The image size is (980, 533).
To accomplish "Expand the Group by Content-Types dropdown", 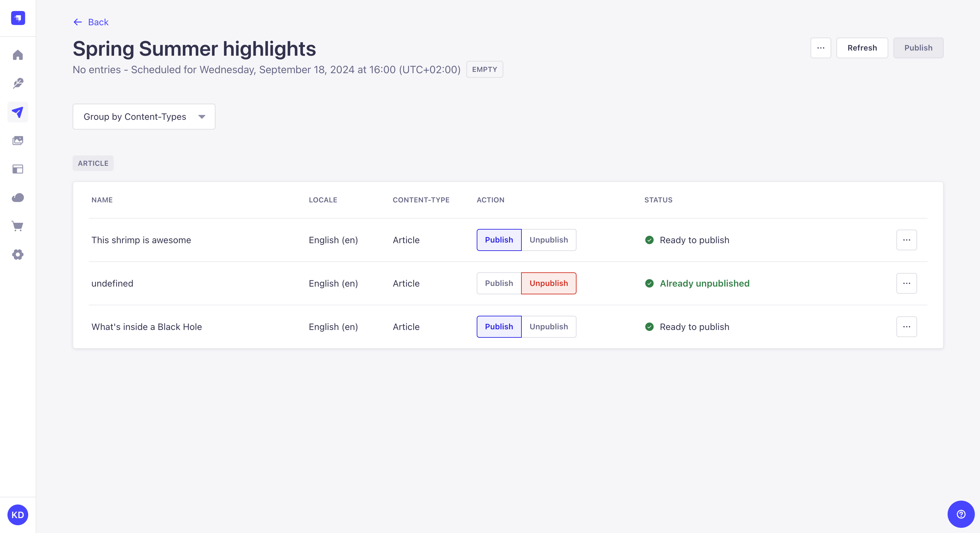I will 144,117.
